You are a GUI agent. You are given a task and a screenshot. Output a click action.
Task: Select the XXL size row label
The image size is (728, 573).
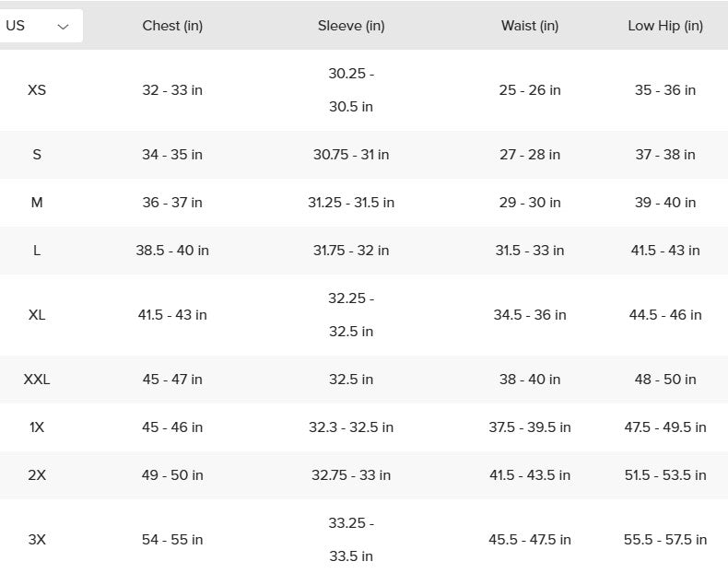[x=37, y=380]
